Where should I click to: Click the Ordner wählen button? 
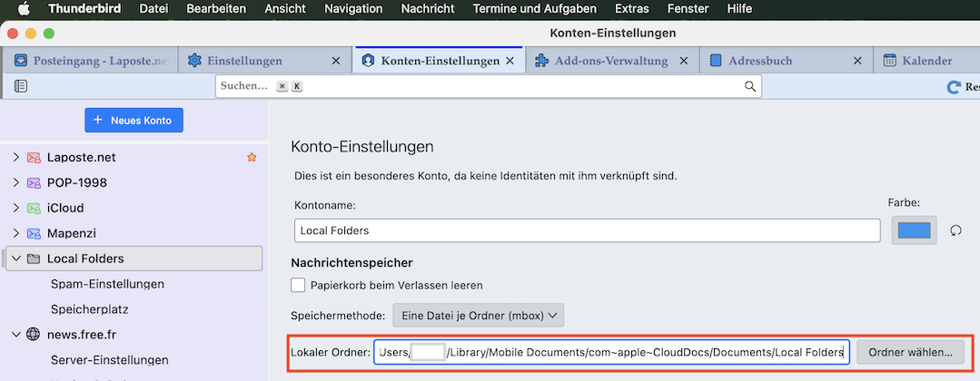tap(910, 352)
